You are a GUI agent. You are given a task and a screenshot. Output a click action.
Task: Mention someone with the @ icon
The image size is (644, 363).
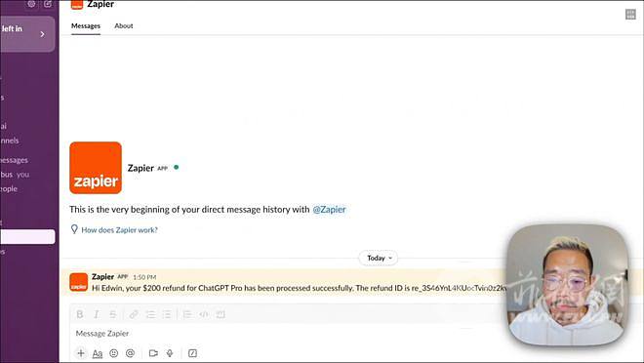(x=130, y=353)
